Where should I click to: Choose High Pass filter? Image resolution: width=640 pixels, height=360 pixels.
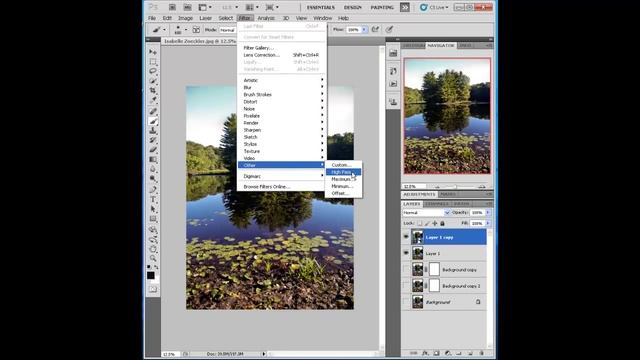[343, 172]
